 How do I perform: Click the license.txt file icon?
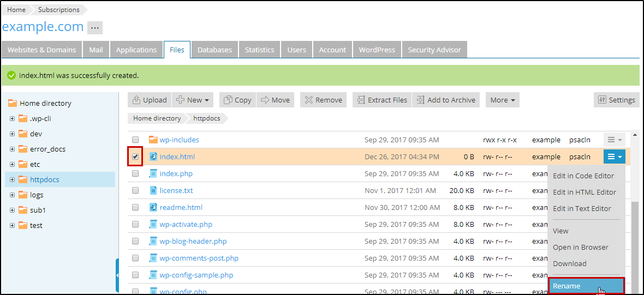pos(153,190)
